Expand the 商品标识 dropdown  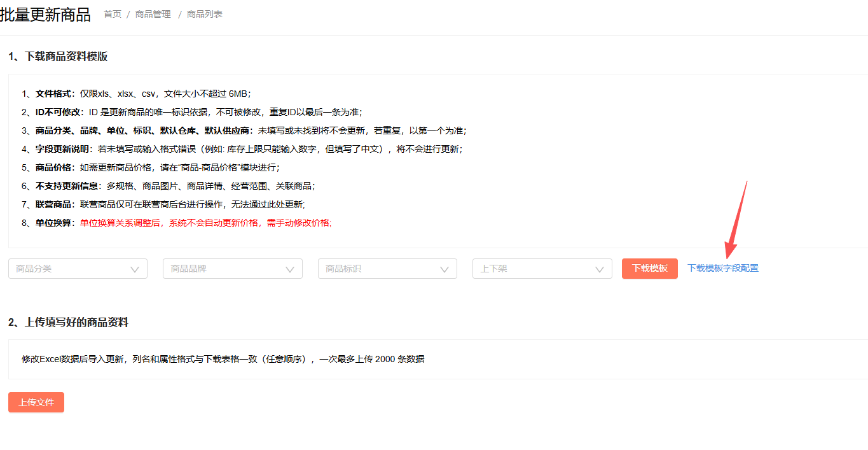tap(387, 269)
